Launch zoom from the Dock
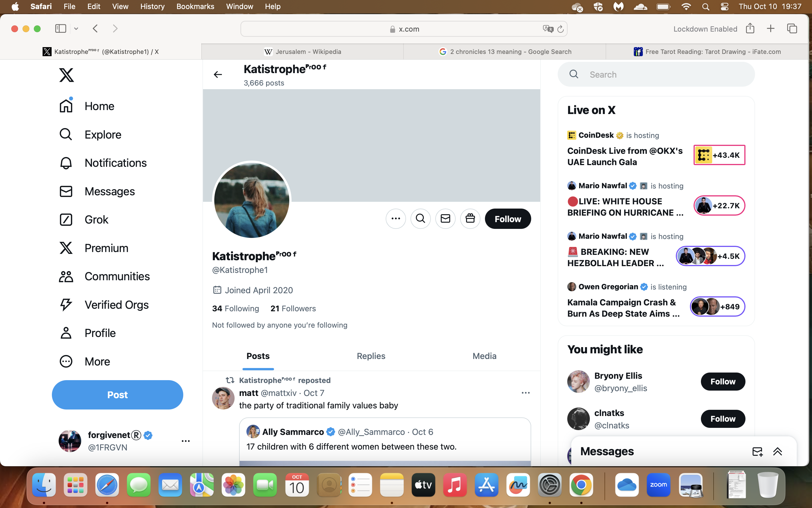Image resolution: width=812 pixels, height=508 pixels. coord(658,485)
